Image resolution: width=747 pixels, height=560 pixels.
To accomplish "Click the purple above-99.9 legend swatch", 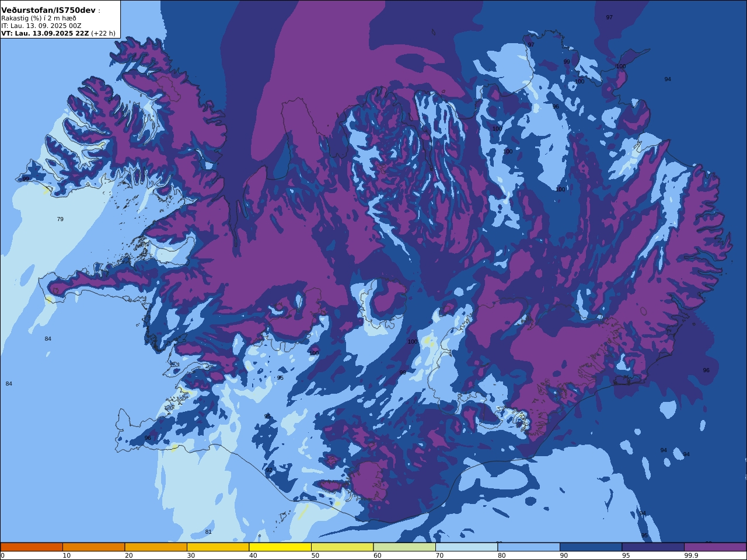I will coord(715,547).
